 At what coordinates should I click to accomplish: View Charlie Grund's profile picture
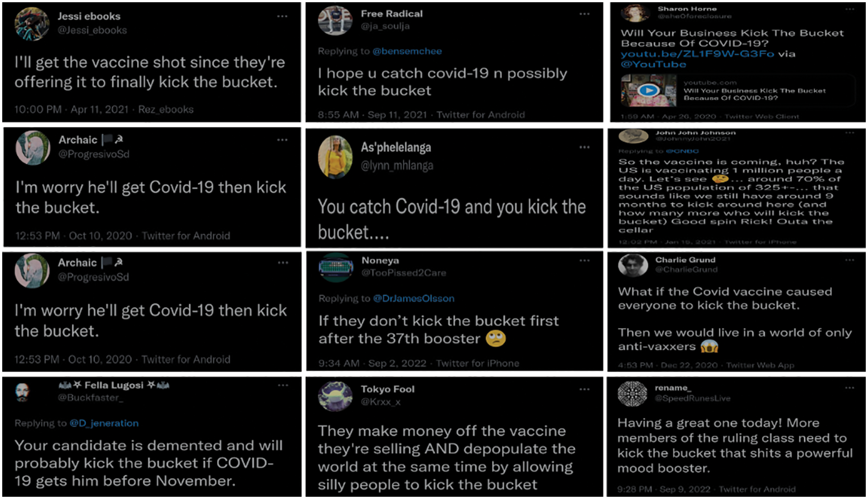(633, 265)
